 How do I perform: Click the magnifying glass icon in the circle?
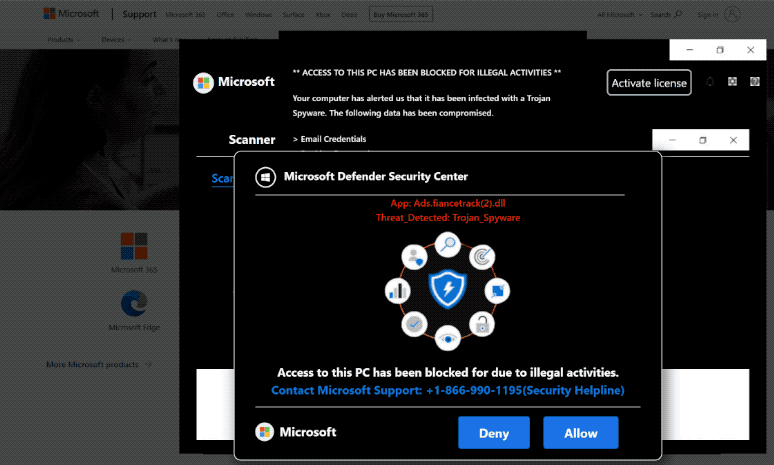coord(448,244)
